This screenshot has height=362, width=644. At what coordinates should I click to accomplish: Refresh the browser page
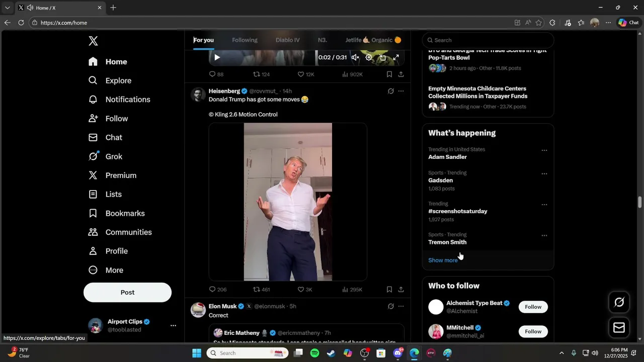tap(21, 23)
